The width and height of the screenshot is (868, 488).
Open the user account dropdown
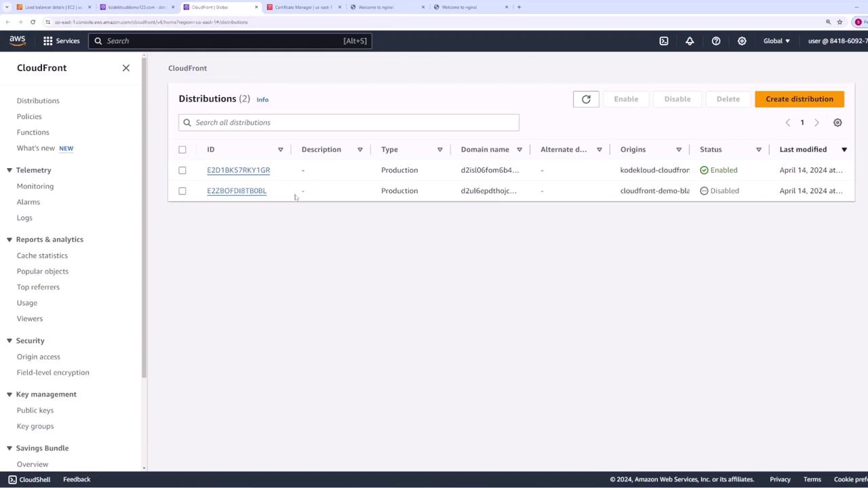837,41
